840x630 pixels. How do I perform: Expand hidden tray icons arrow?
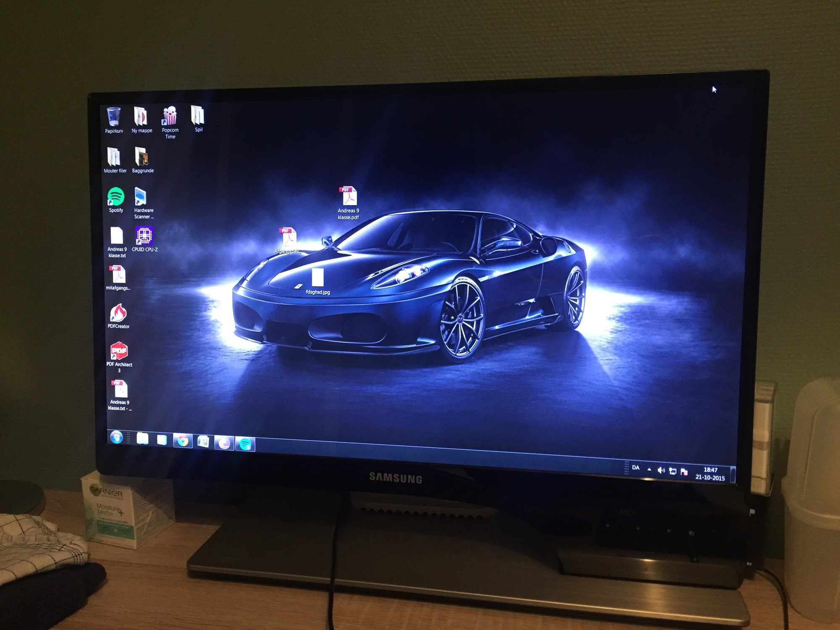649,469
